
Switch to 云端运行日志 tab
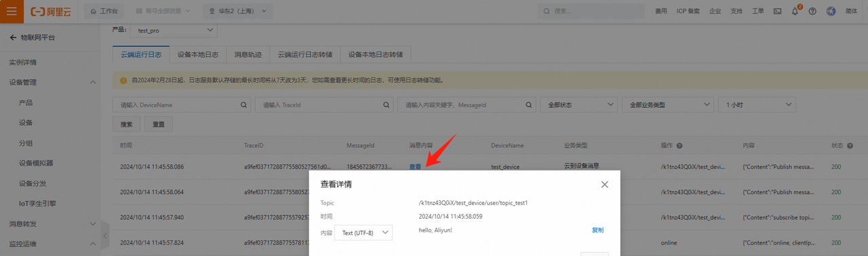click(141, 55)
